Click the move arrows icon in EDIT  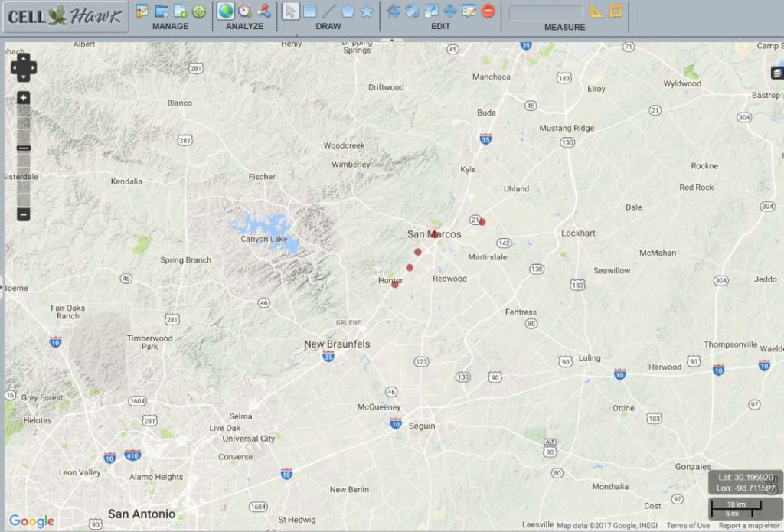pos(449,11)
